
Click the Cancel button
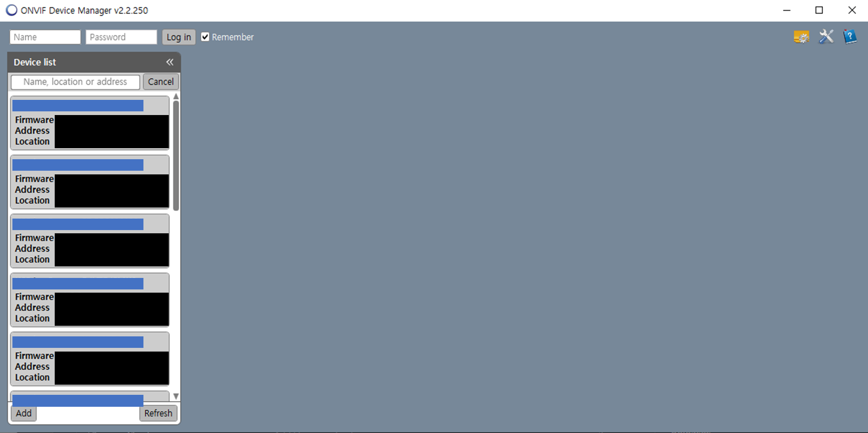pos(161,82)
